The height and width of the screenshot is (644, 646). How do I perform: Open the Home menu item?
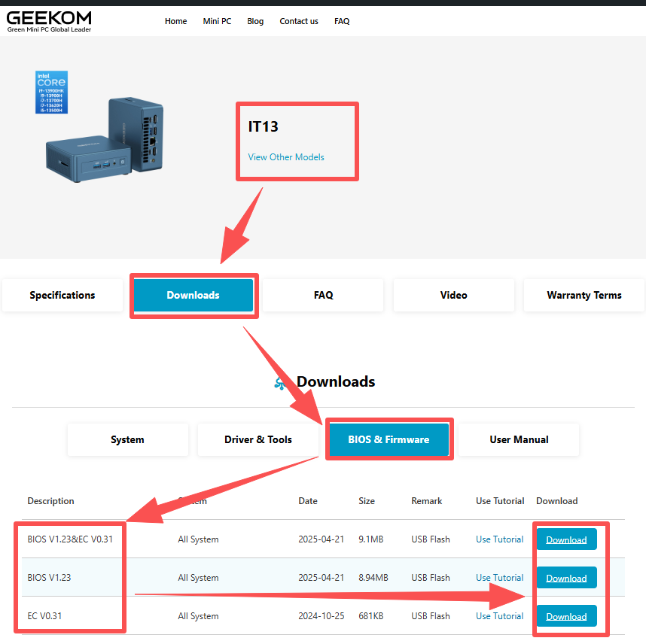pos(175,21)
